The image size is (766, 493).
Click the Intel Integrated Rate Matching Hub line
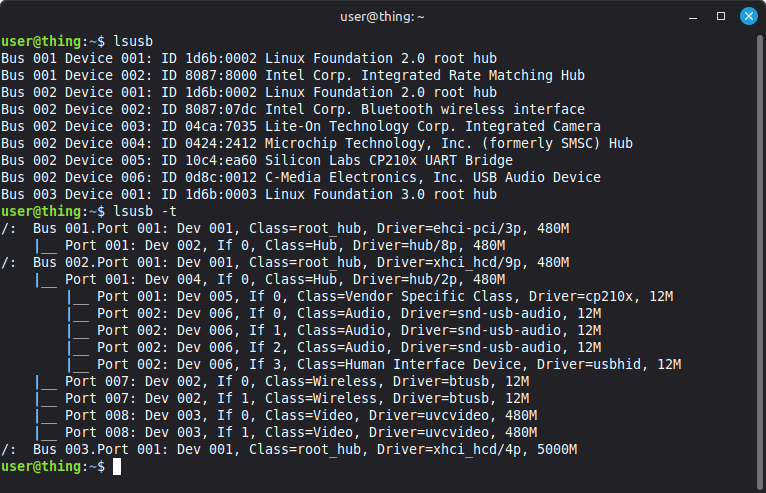[x=292, y=76]
